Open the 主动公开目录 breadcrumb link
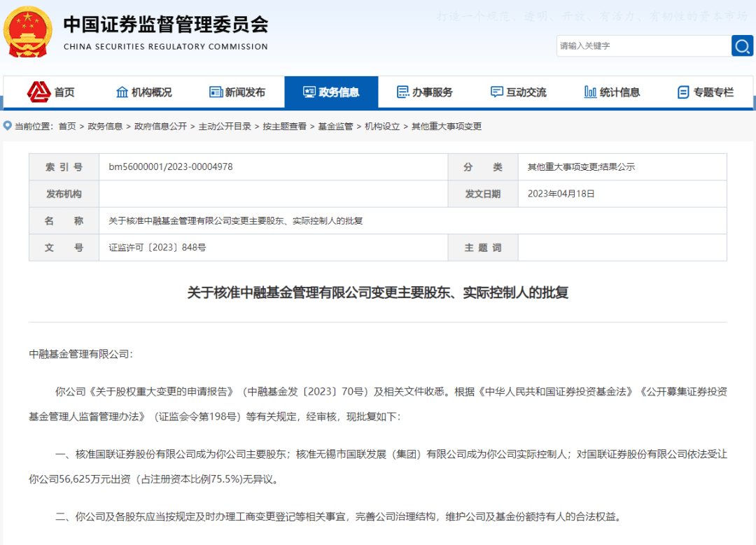 [225, 127]
